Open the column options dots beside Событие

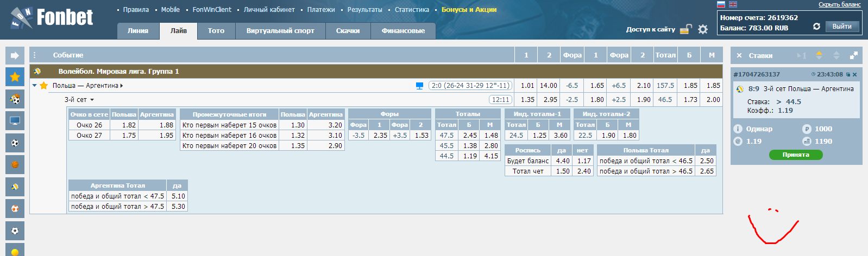pyautogui.click(x=35, y=55)
